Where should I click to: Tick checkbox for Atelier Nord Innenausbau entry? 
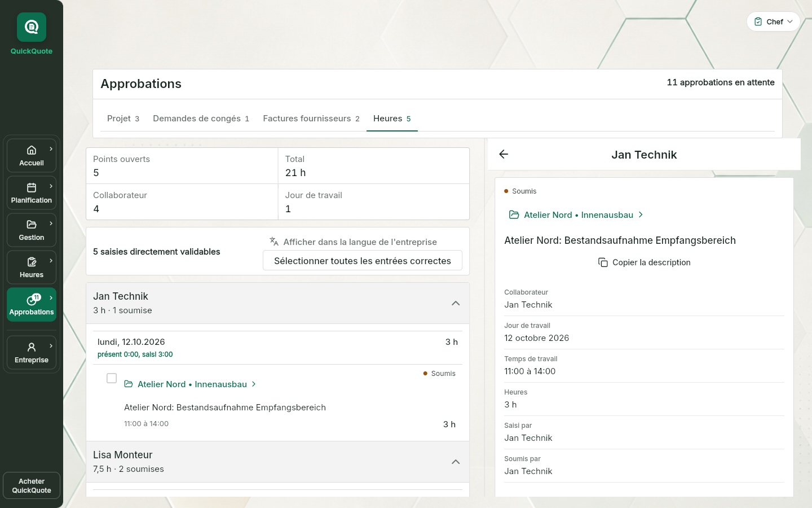coord(112,378)
